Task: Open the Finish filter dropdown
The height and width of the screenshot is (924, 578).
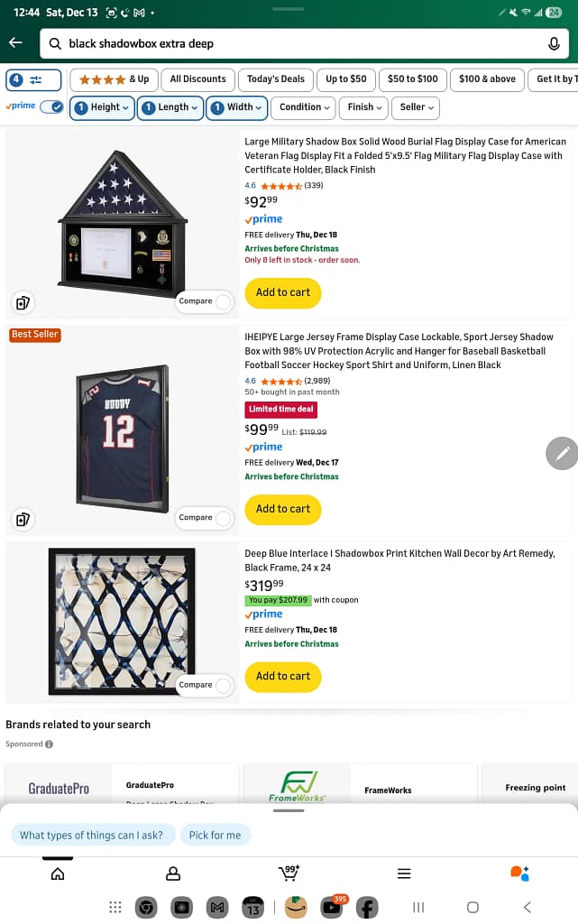Action: tap(364, 107)
